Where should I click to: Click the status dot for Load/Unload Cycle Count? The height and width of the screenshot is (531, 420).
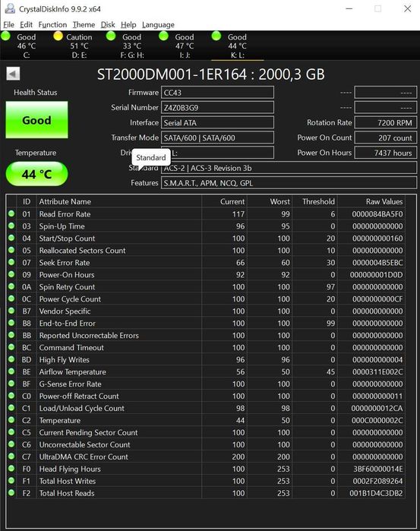pyautogui.click(x=11, y=408)
